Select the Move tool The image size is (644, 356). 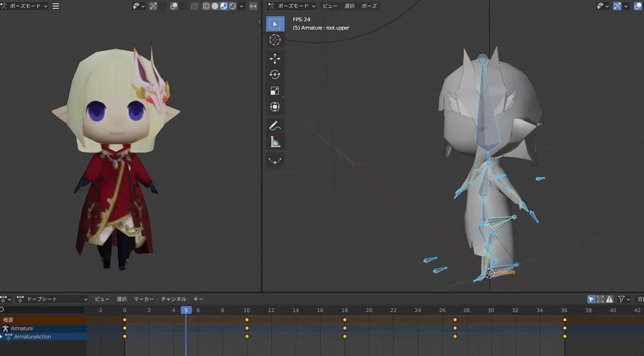[275, 58]
